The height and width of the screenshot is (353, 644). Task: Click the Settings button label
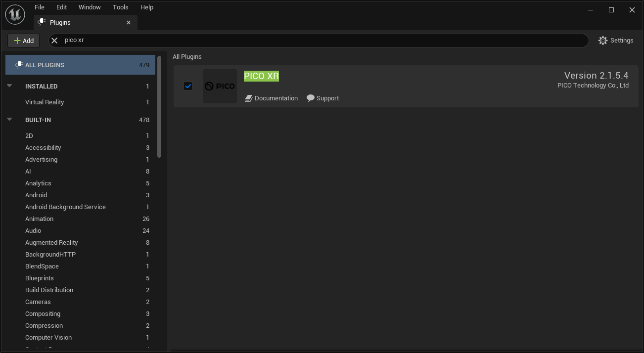[x=622, y=41]
